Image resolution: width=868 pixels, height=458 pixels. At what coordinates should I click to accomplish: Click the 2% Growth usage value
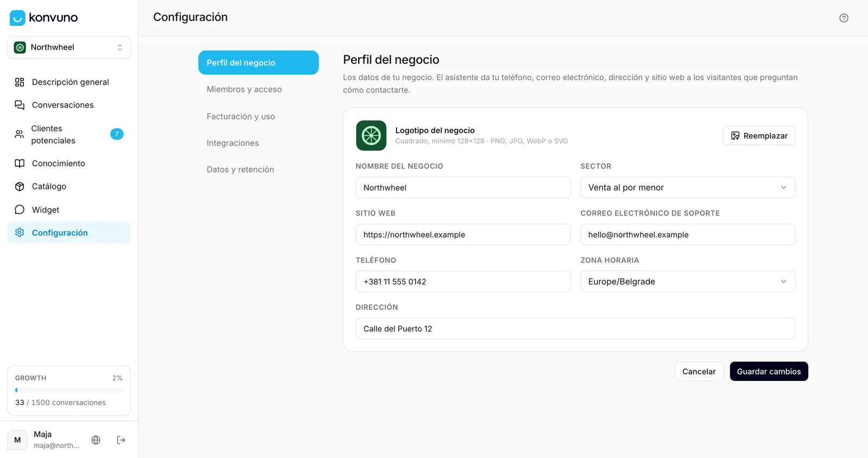click(x=117, y=378)
